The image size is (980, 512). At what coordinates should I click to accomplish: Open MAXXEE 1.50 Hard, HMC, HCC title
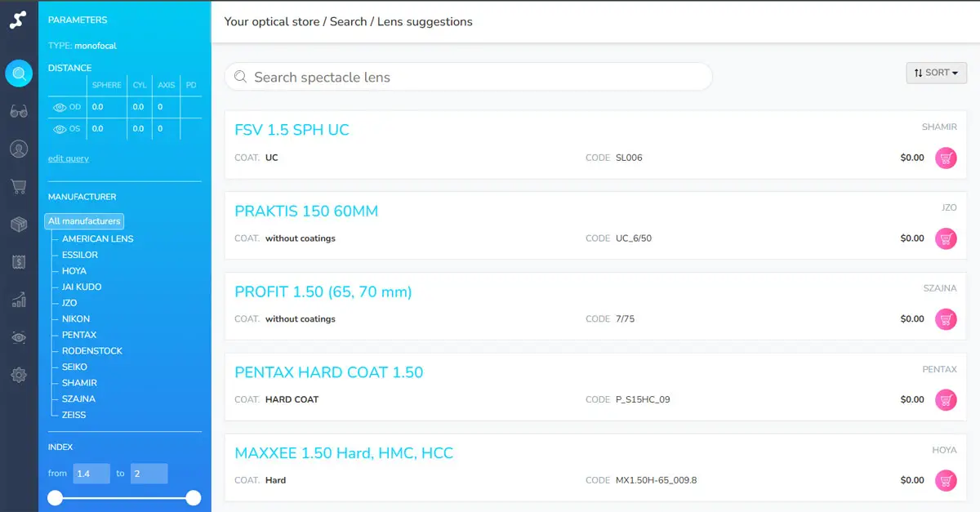pos(344,453)
